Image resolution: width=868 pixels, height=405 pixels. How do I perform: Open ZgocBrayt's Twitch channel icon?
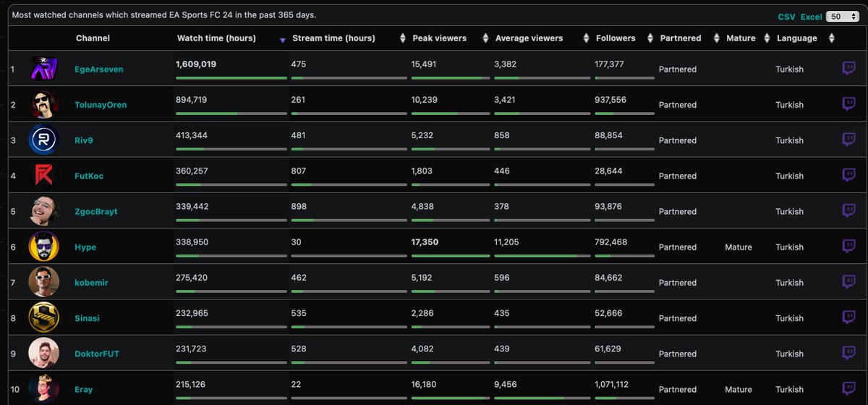tap(849, 210)
